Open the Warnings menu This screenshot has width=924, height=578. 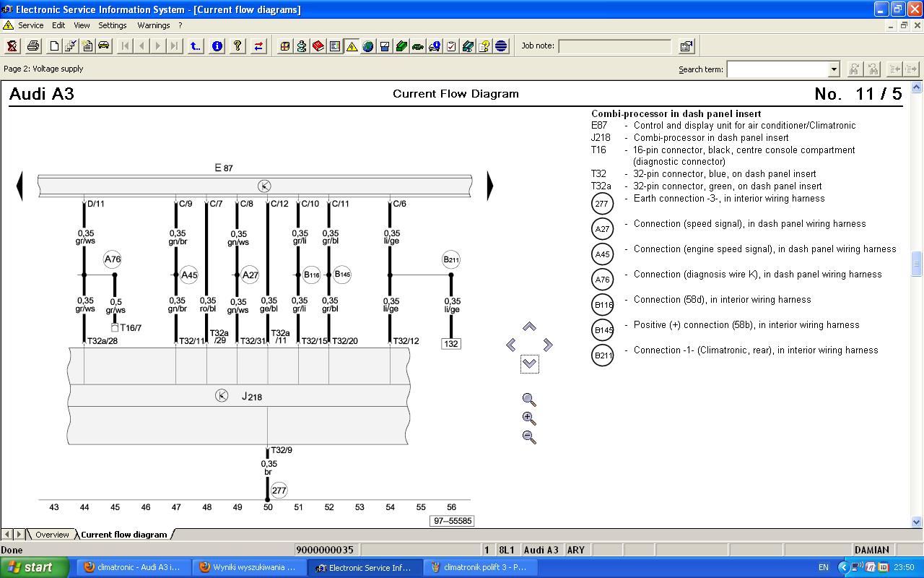[154, 25]
